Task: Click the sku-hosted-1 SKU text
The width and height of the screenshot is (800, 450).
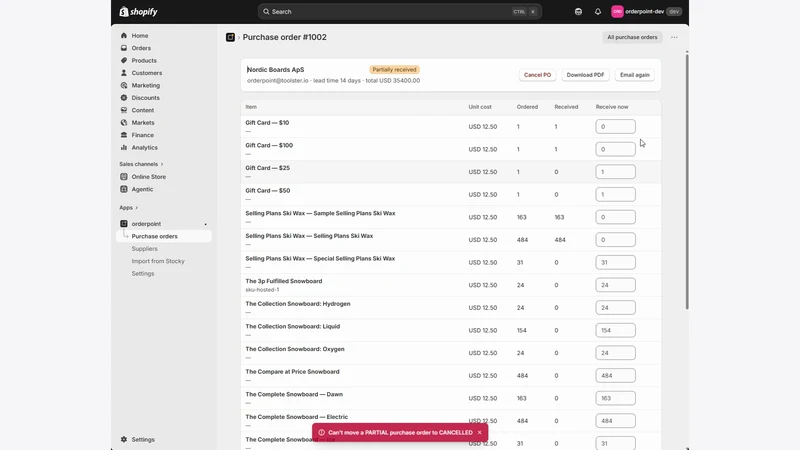Action: tap(262, 290)
